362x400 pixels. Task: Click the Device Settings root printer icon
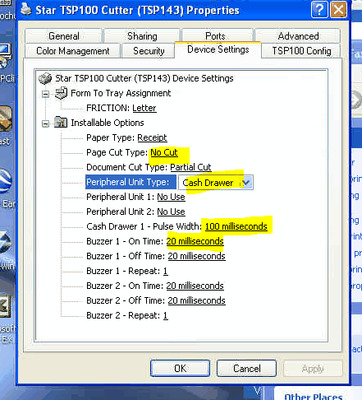[45, 79]
